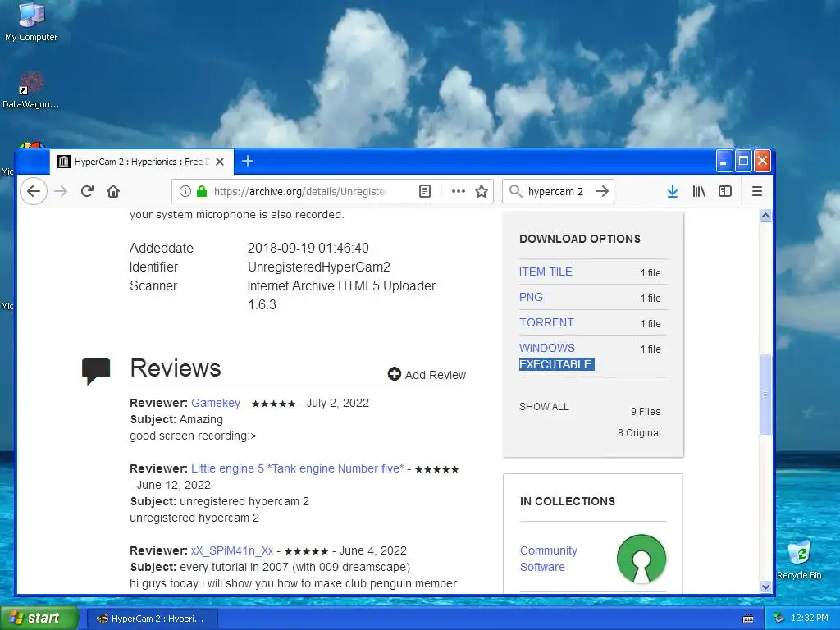This screenshot has height=630, width=840.
Task: Open a new tab with plus button
Action: click(248, 161)
